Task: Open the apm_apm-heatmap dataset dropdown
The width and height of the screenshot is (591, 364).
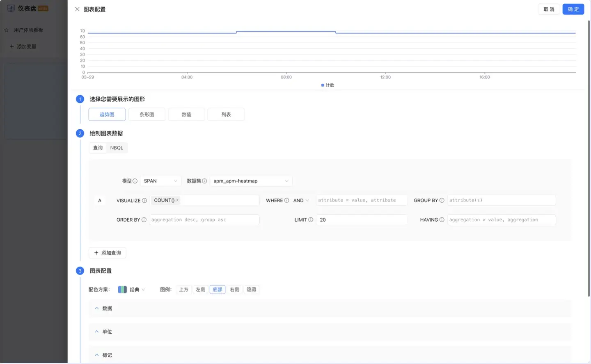Action: pos(251,181)
